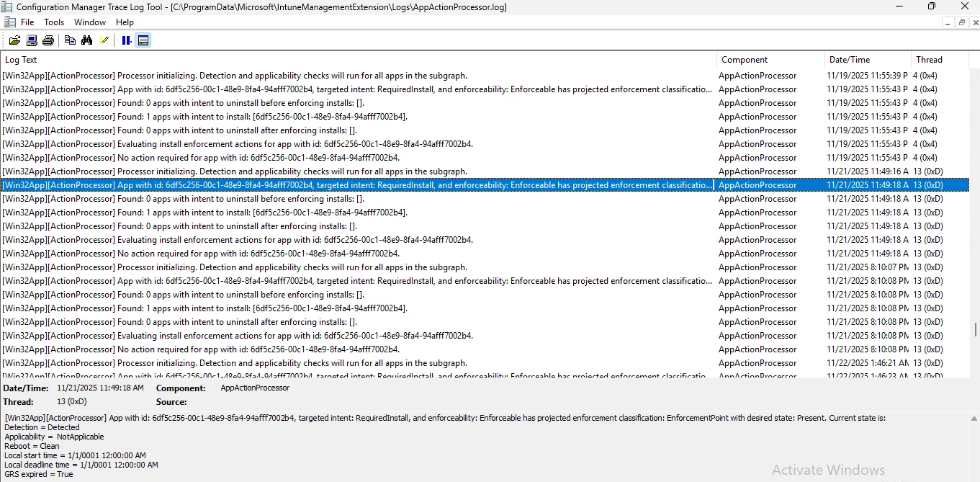Select the Found 1 apps to install row at 11/21/2025 11:49:18 AM

click(485, 213)
